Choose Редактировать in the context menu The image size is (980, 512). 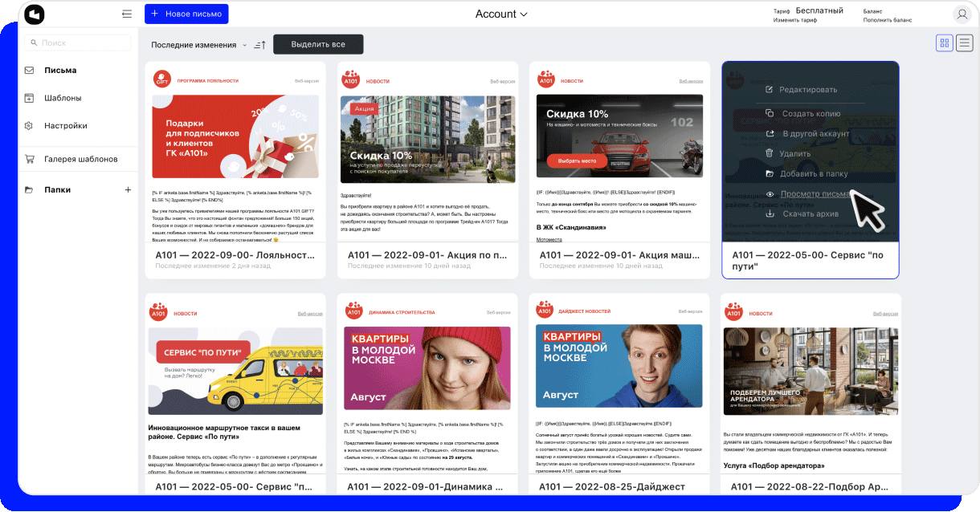coord(808,89)
